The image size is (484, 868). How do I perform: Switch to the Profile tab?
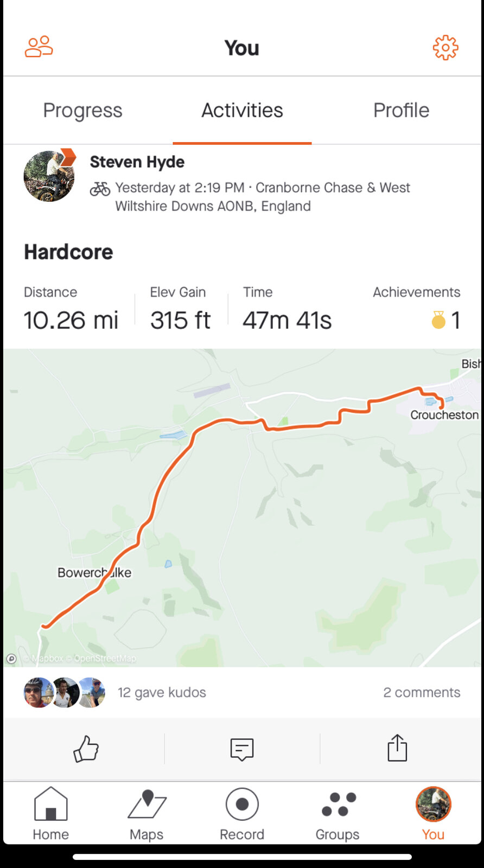[401, 111]
